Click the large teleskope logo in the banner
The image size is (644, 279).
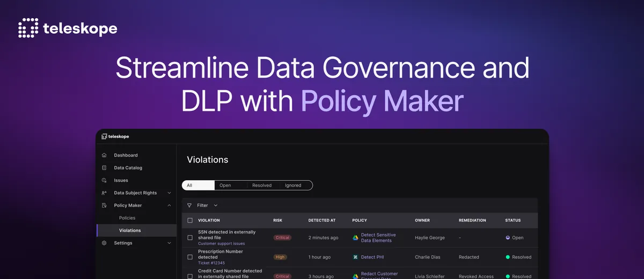[68, 28]
